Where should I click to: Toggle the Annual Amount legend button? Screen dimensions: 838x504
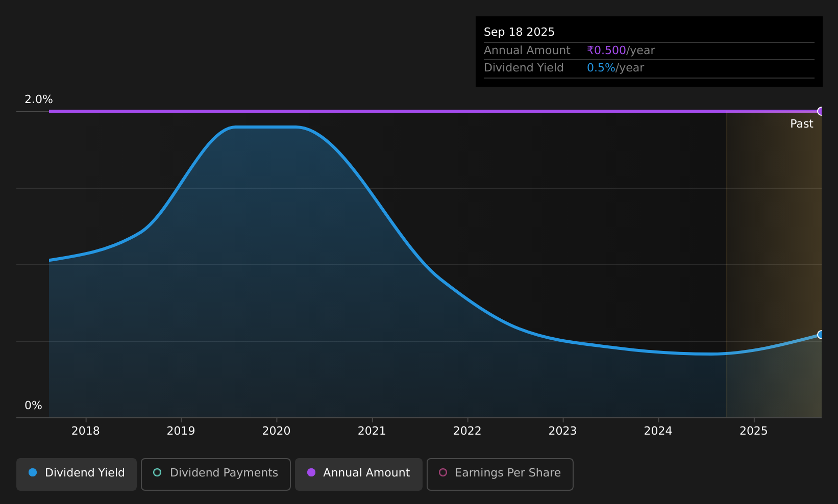pos(359,474)
